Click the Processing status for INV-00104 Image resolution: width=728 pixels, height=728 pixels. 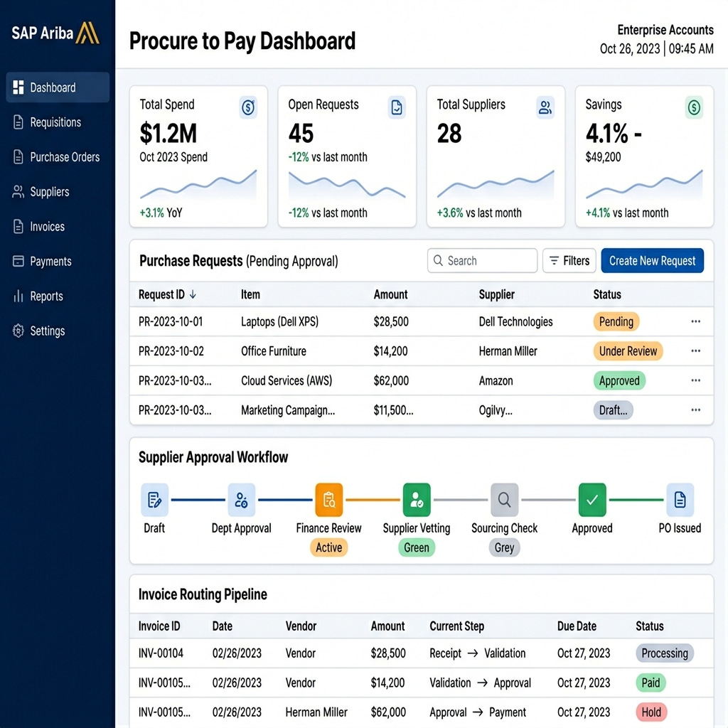(665, 653)
